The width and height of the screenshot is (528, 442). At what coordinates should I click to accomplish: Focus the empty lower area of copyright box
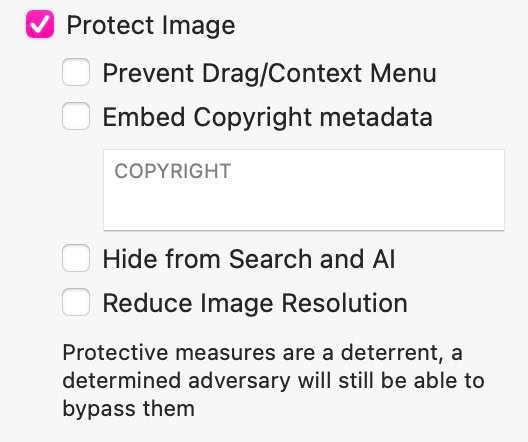pos(304,207)
